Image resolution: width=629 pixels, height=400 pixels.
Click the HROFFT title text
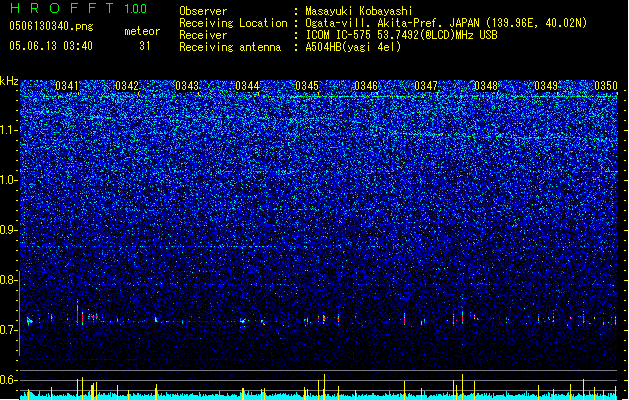coord(62,8)
